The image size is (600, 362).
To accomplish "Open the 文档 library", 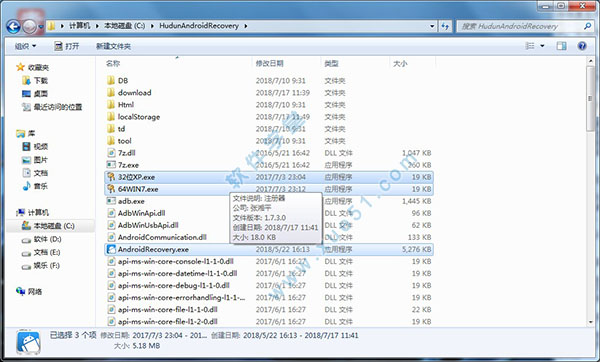I will [35, 173].
